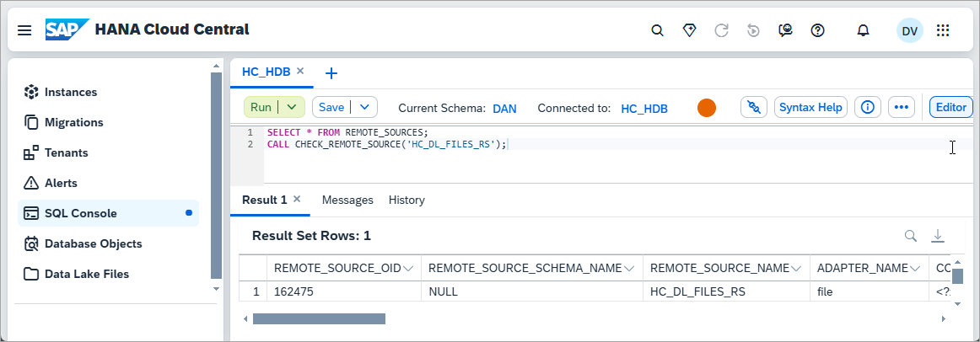Viewport: 980px width, 342px height.
Task: Click the results table scroll-up arrow
Action: pos(957,261)
